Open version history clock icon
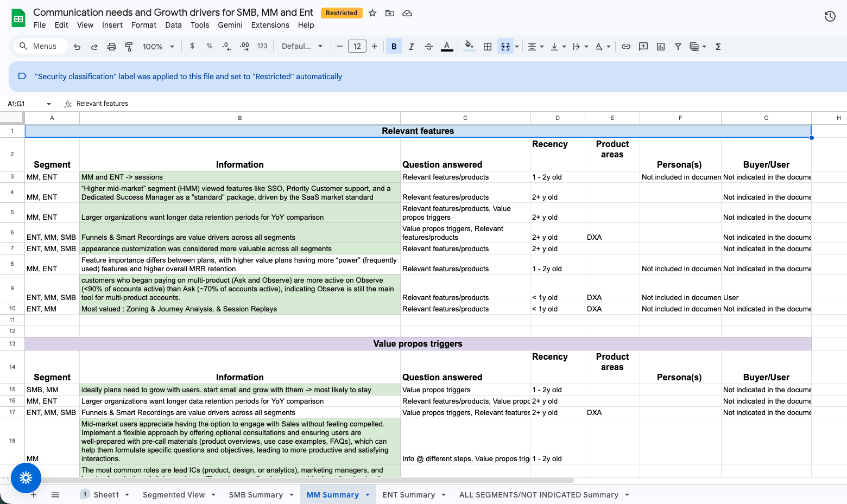The width and height of the screenshot is (847, 504). coord(830,16)
